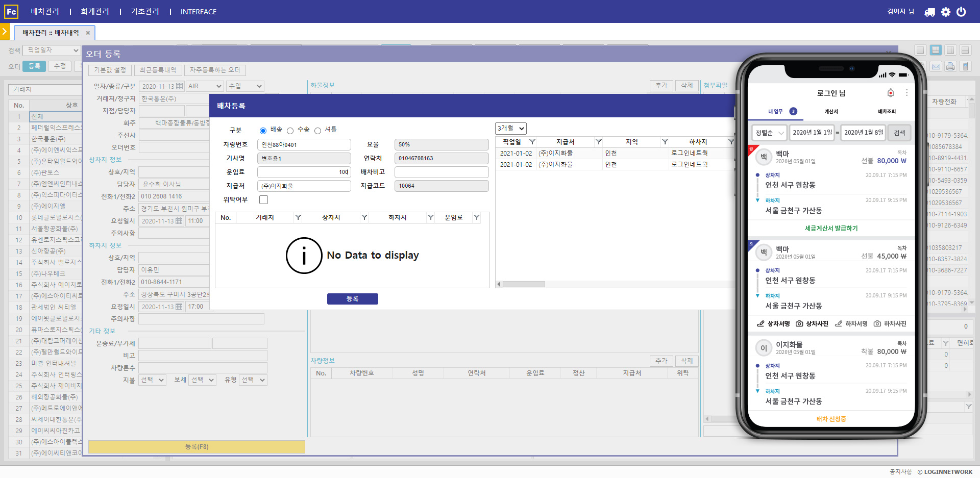The width and height of the screenshot is (980, 478).
Task: Check the 위탁여부 checkbox
Action: 263,199
